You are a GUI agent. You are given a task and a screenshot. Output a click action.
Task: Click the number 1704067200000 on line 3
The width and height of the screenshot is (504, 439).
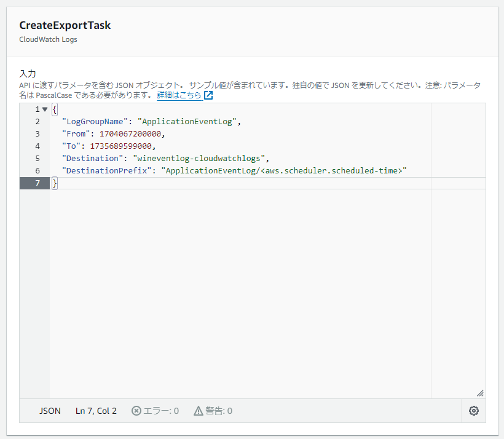click(130, 134)
